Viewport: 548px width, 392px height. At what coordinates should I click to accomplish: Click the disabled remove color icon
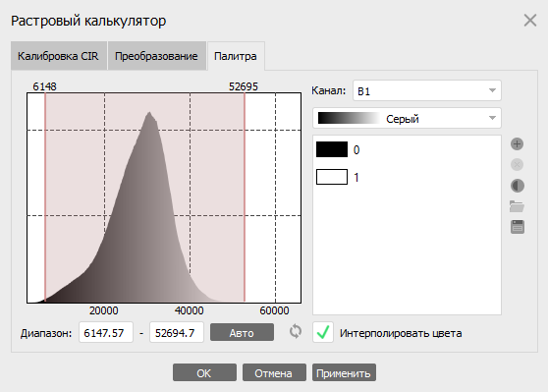tap(517, 164)
